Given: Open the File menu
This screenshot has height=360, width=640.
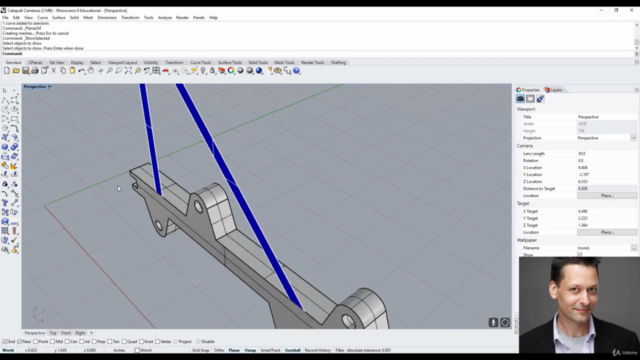Looking at the screenshot, I should click(x=5, y=18).
